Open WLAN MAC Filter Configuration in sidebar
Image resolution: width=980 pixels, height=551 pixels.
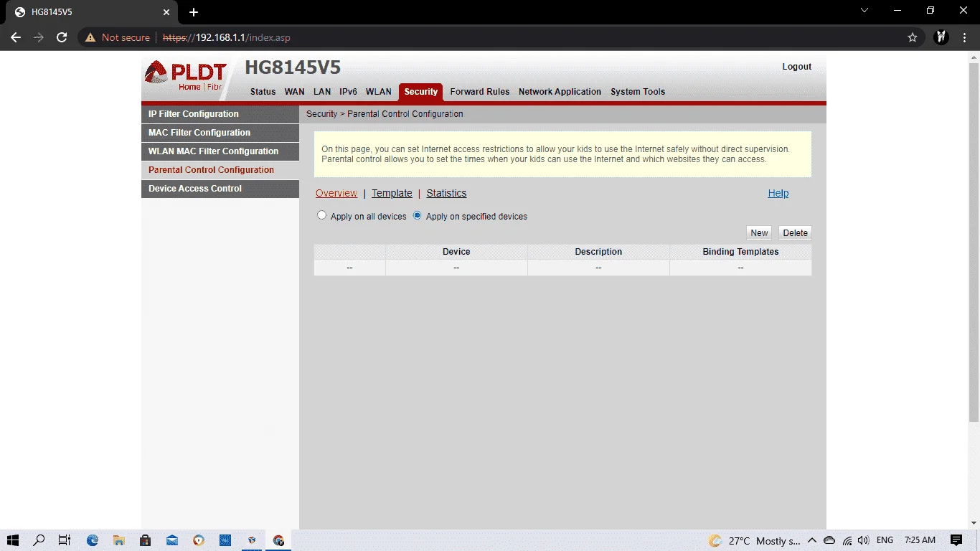point(220,151)
